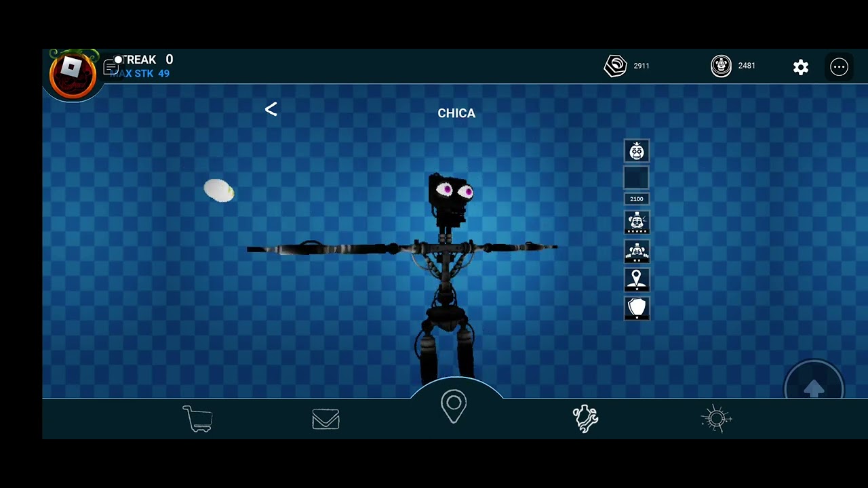Open the workshop wrench tab
Screen dimensions: 868x488
pos(586,419)
